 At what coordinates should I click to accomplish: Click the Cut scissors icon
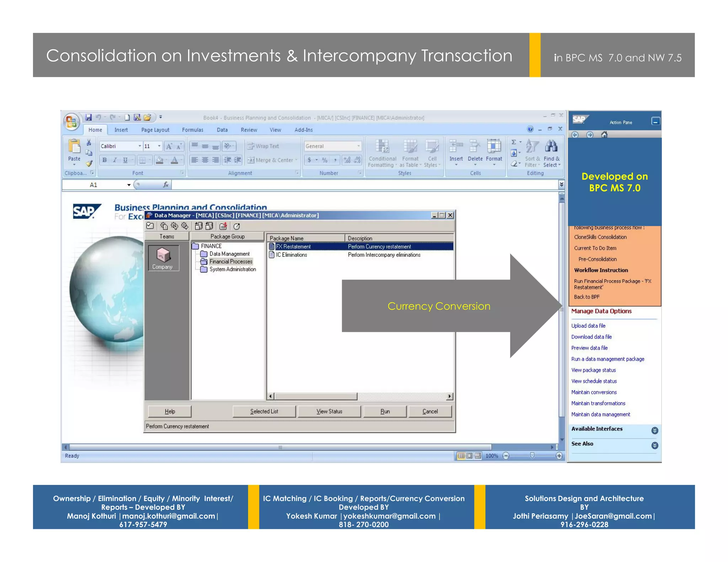(89, 142)
